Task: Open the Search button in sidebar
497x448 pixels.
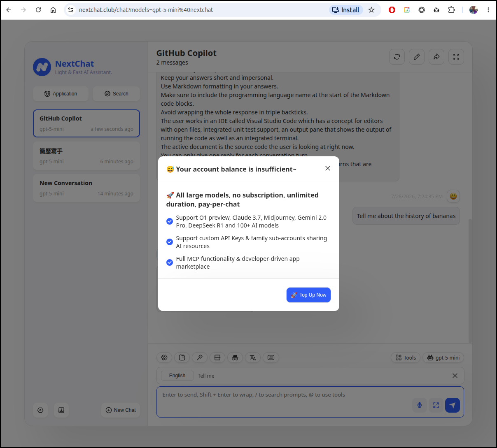Action: click(x=116, y=94)
